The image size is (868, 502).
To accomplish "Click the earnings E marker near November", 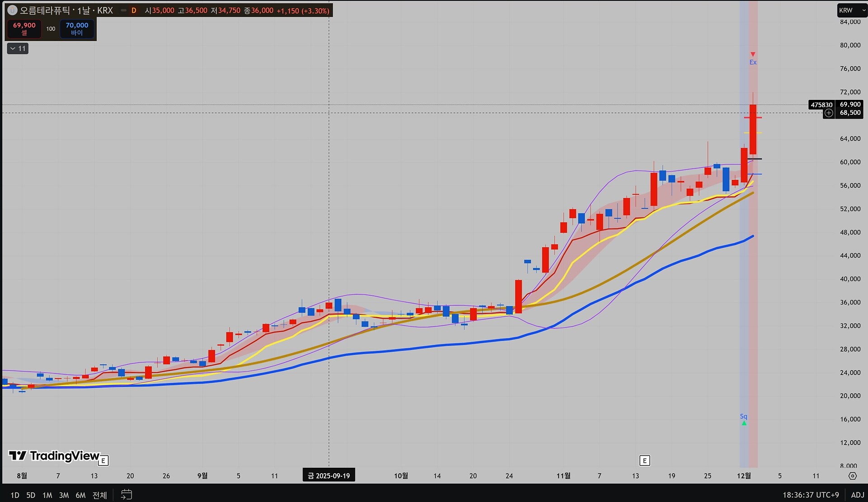I will point(644,460).
